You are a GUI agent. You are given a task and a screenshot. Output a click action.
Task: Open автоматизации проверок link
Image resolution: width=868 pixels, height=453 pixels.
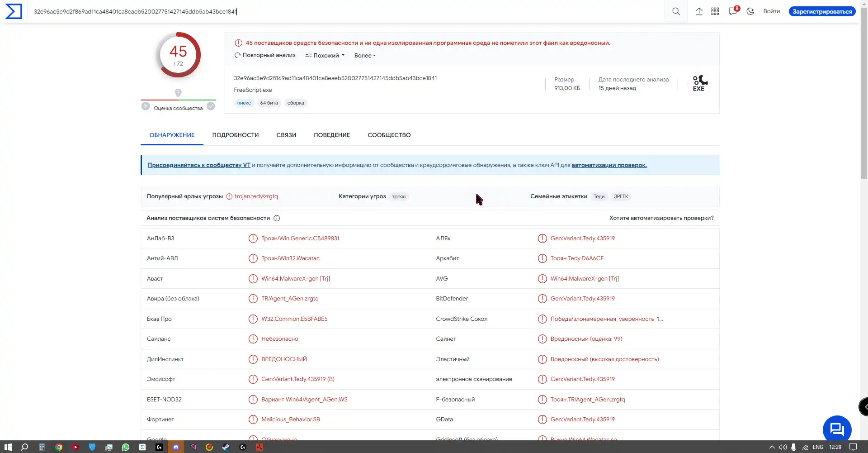609,165
